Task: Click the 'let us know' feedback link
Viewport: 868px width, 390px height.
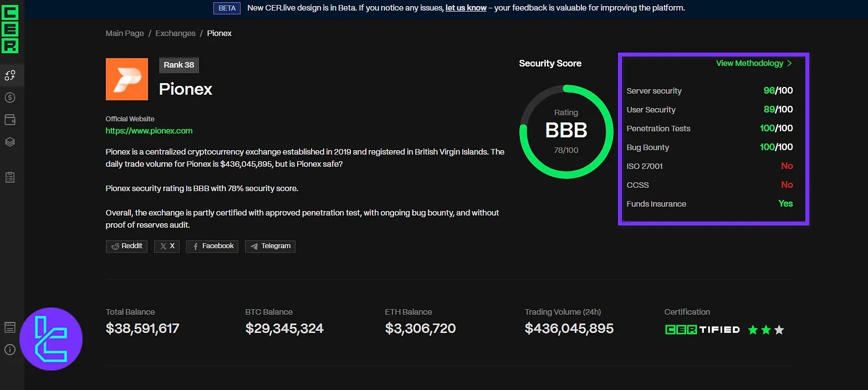Action: click(466, 8)
